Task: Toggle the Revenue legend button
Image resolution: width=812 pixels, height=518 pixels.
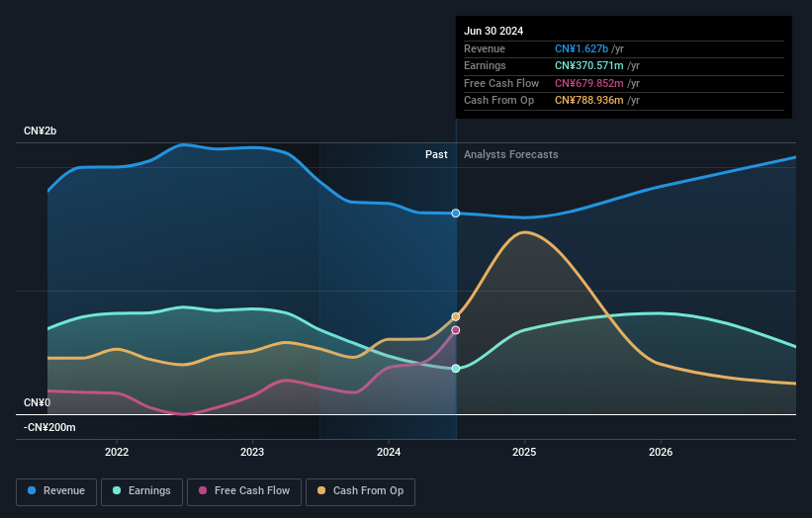Action: pos(56,491)
